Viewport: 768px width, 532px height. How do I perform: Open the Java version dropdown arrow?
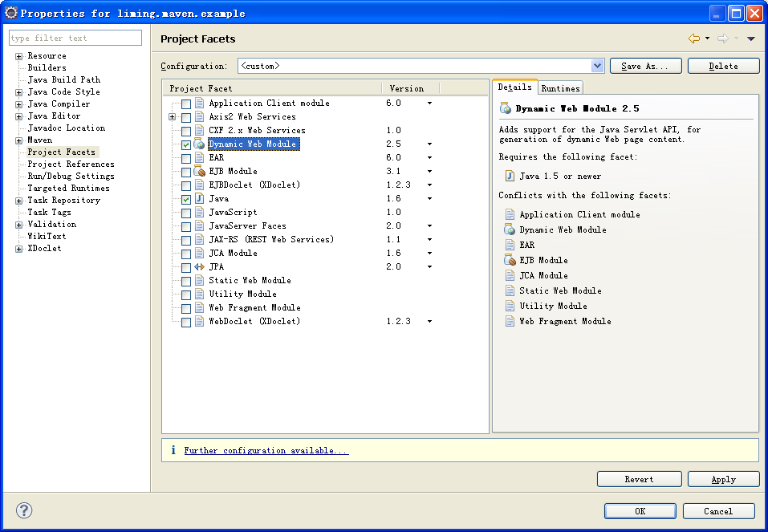[429, 199]
